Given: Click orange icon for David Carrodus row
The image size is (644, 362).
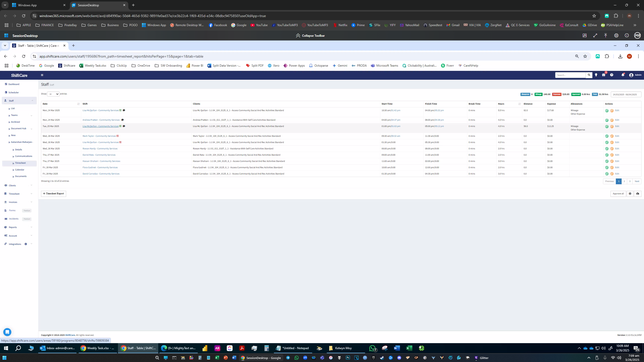Looking at the screenshot, I should tap(612, 174).
